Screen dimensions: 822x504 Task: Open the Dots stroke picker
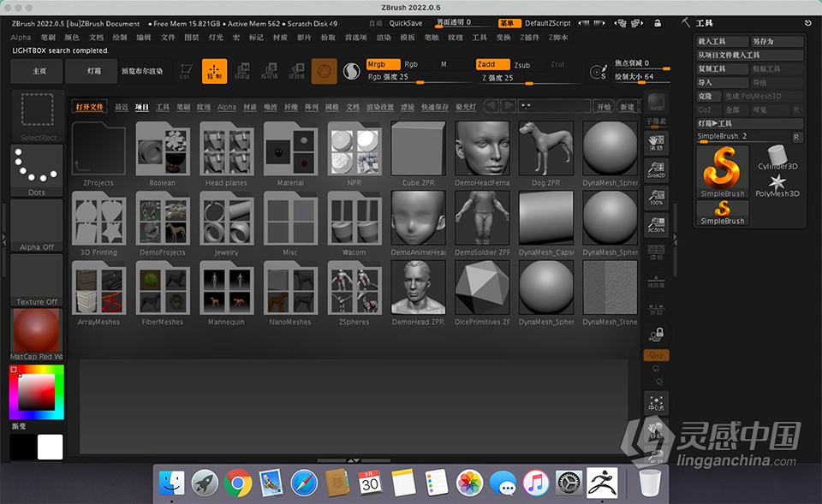[37, 171]
